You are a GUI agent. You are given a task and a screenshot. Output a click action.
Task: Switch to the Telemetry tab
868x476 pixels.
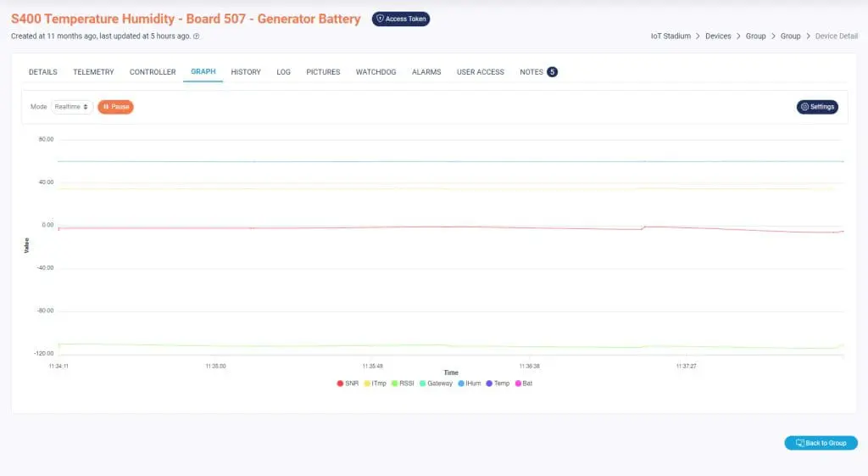coord(93,72)
